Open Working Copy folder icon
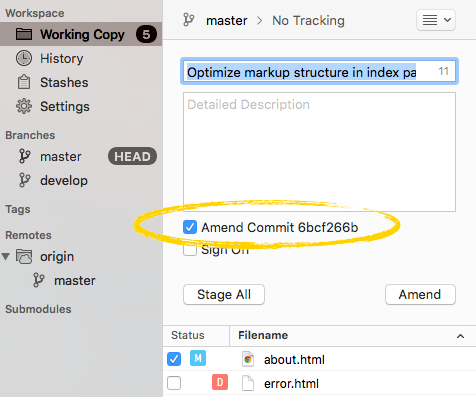The height and width of the screenshot is (397, 476). (24, 34)
